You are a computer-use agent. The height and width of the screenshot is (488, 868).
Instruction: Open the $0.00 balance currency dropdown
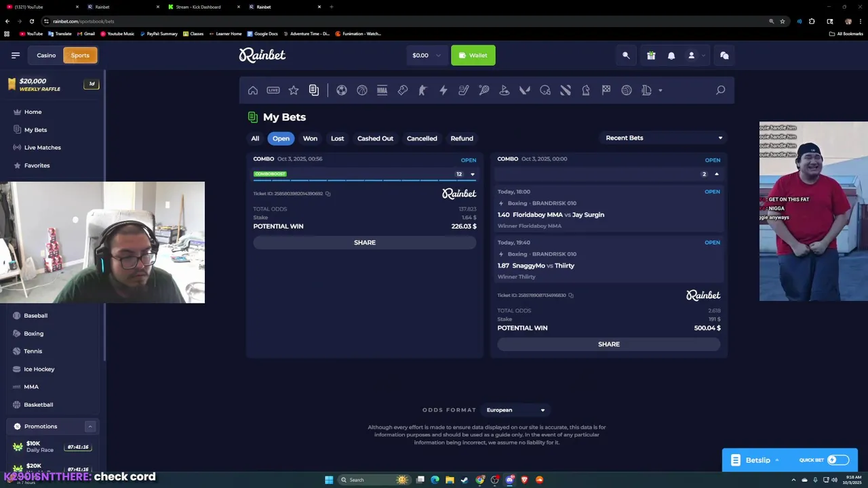point(427,56)
